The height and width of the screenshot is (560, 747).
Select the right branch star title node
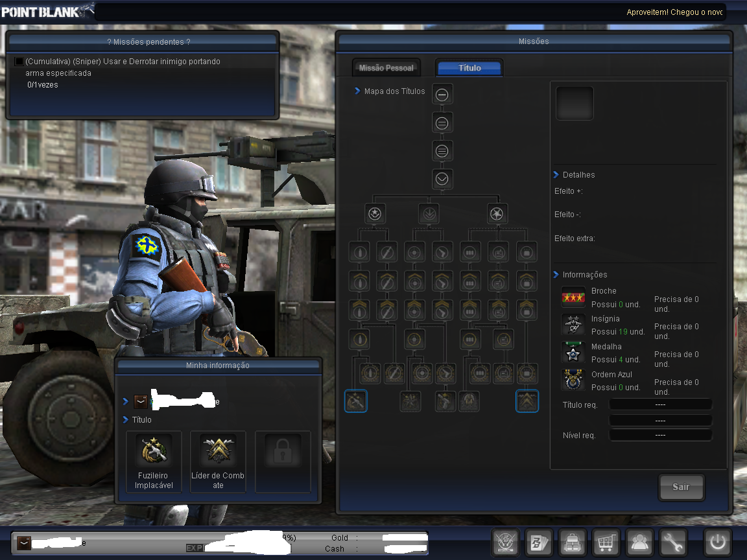click(497, 214)
